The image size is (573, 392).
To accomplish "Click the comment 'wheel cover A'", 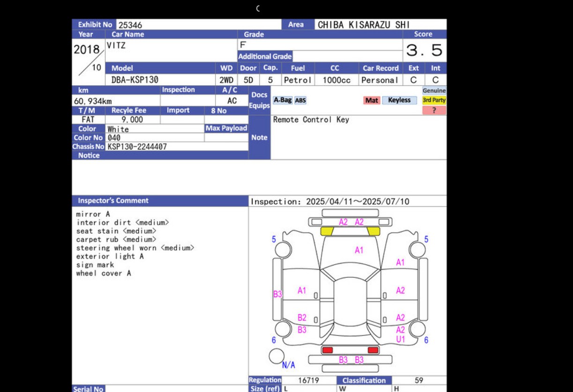I will coord(104,273).
